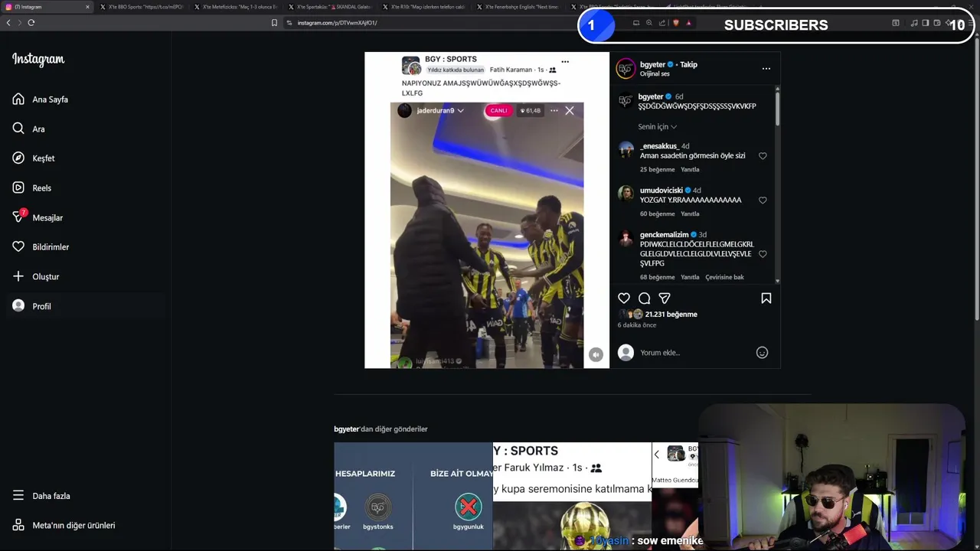Like the post with the heart icon
This screenshot has width=980, height=551.
pyautogui.click(x=624, y=298)
